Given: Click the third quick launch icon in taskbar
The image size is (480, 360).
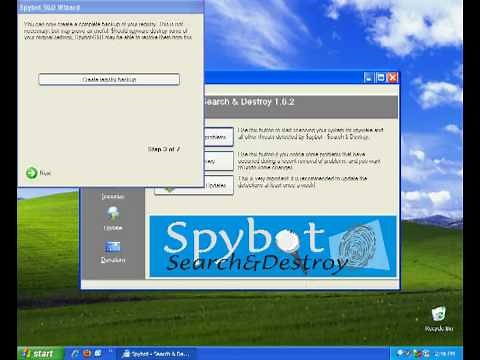Looking at the screenshot, I should 98,353.
